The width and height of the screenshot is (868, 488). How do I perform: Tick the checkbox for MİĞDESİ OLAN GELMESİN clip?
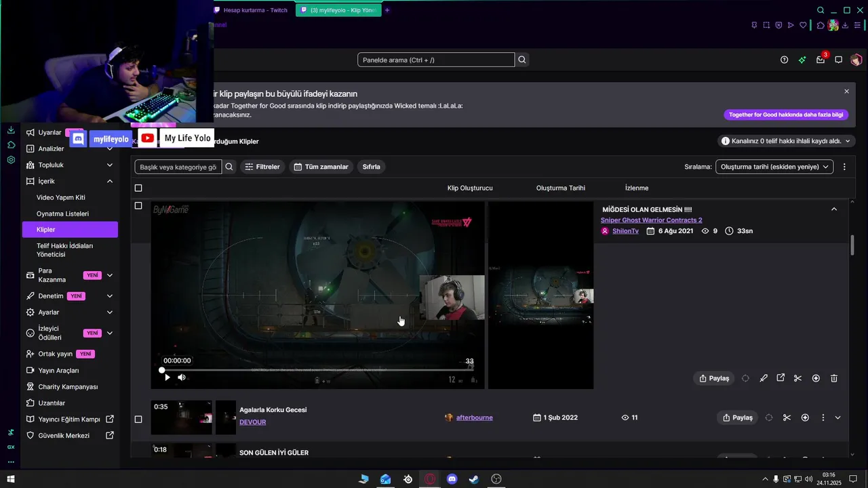tap(138, 205)
